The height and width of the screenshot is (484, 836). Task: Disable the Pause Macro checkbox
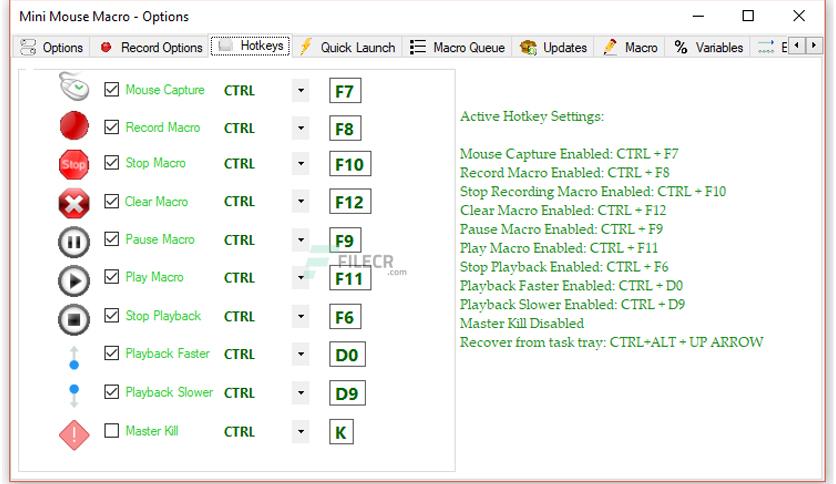(111, 239)
